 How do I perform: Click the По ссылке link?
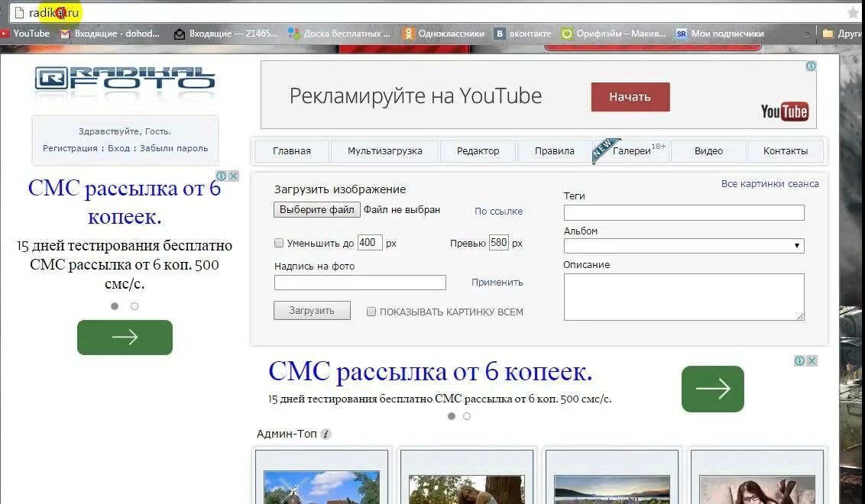click(499, 212)
